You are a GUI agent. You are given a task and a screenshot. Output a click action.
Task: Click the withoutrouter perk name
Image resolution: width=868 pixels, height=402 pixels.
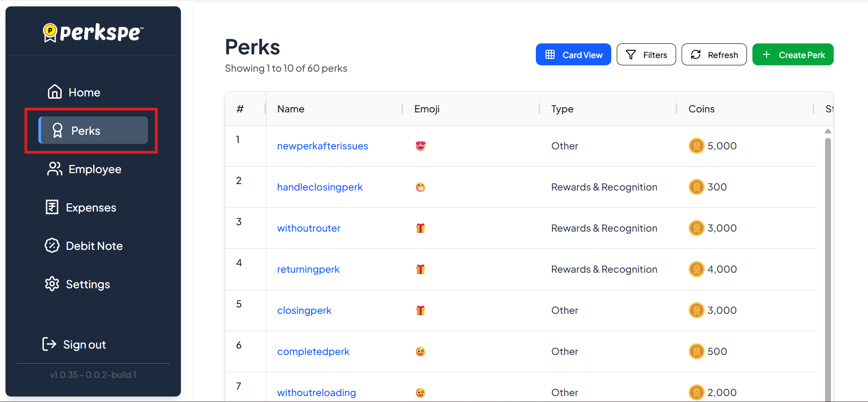click(x=309, y=228)
